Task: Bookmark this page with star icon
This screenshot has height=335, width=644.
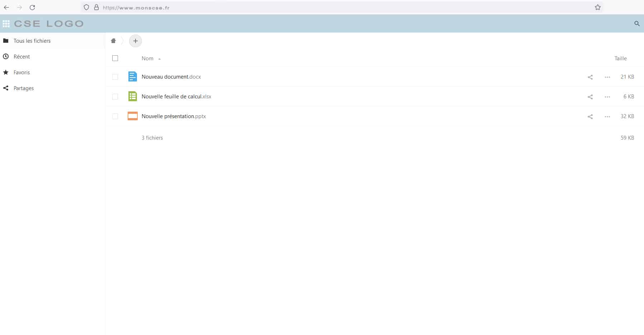Action: click(598, 7)
